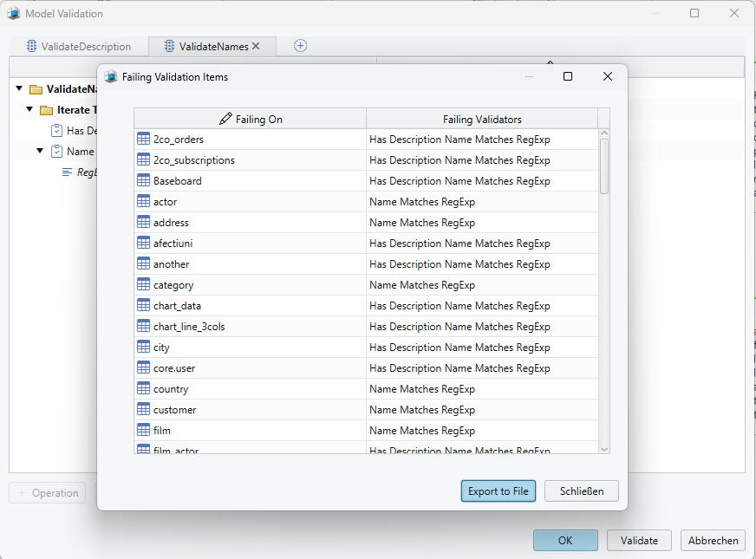Collapse the ValidateNames root tree node
Image resolution: width=756 pixels, height=559 pixels.
[x=19, y=88]
